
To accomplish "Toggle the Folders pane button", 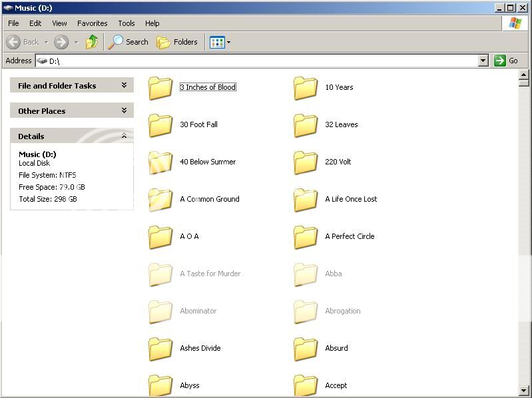I will [176, 42].
